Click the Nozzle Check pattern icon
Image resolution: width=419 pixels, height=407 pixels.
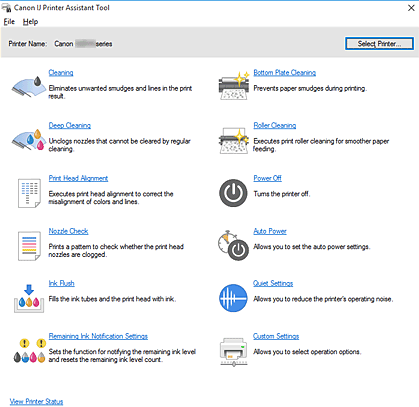(x=29, y=246)
